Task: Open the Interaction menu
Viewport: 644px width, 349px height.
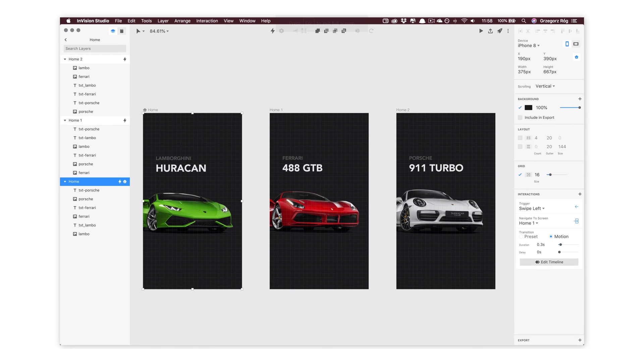Action: point(207,21)
